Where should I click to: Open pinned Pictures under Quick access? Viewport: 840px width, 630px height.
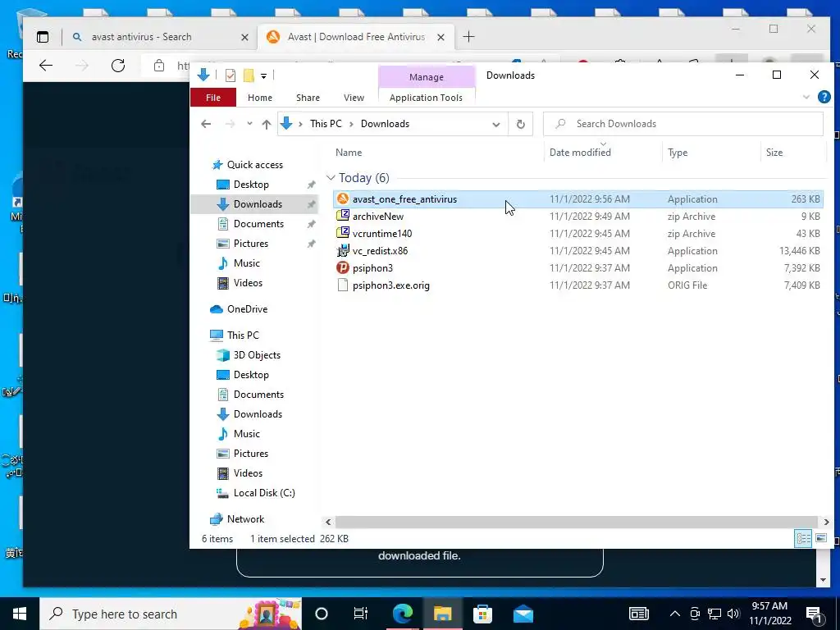[x=251, y=244]
